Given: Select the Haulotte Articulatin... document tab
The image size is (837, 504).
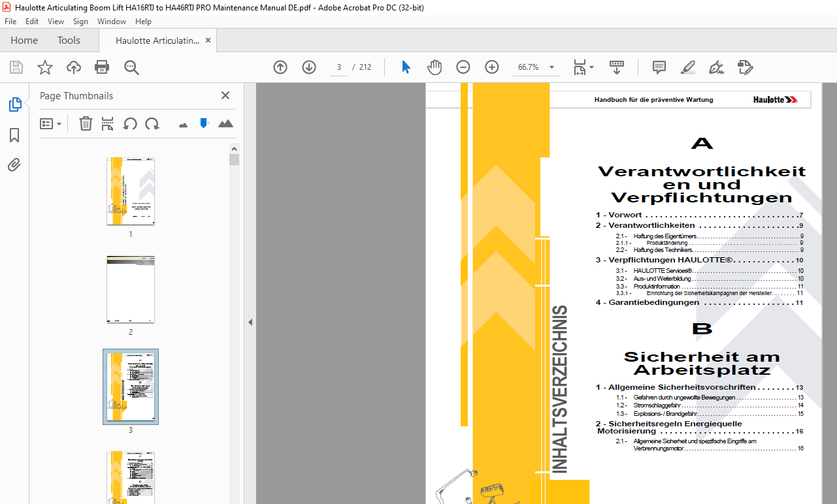Looking at the screenshot, I should click(x=157, y=40).
